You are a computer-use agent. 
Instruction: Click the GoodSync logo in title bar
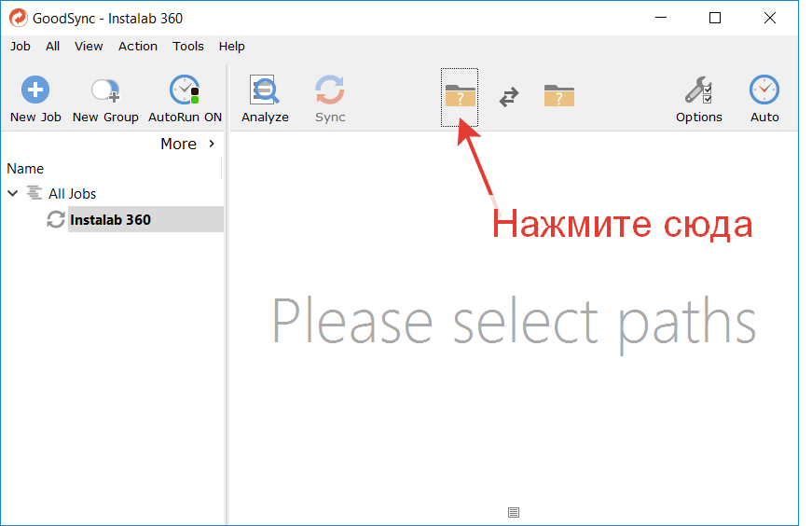[19, 18]
